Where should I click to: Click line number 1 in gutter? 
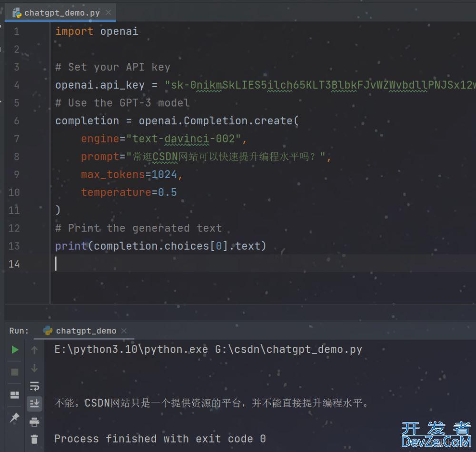16,31
